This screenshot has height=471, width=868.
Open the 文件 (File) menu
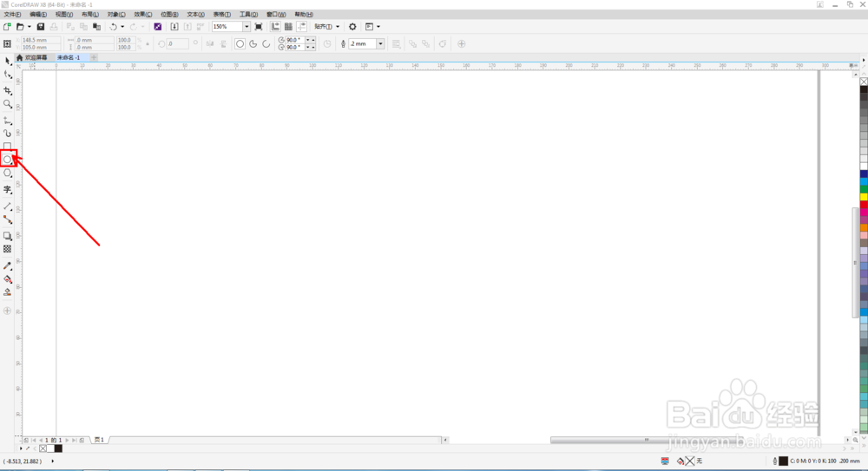coord(12,15)
